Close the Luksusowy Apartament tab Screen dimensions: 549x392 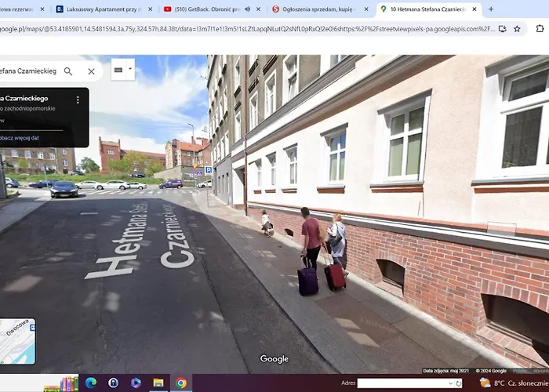pos(151,9)
